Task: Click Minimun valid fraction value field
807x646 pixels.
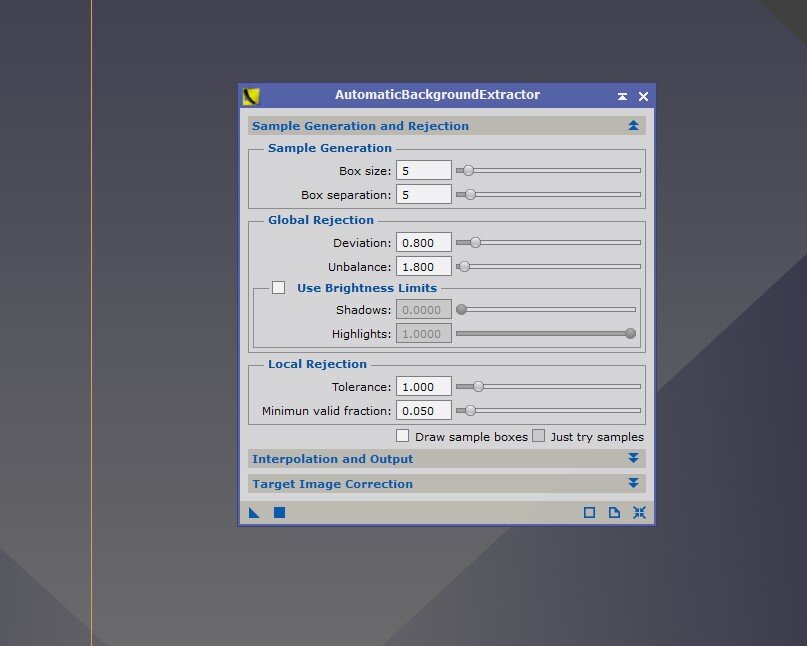Action: 424,411
